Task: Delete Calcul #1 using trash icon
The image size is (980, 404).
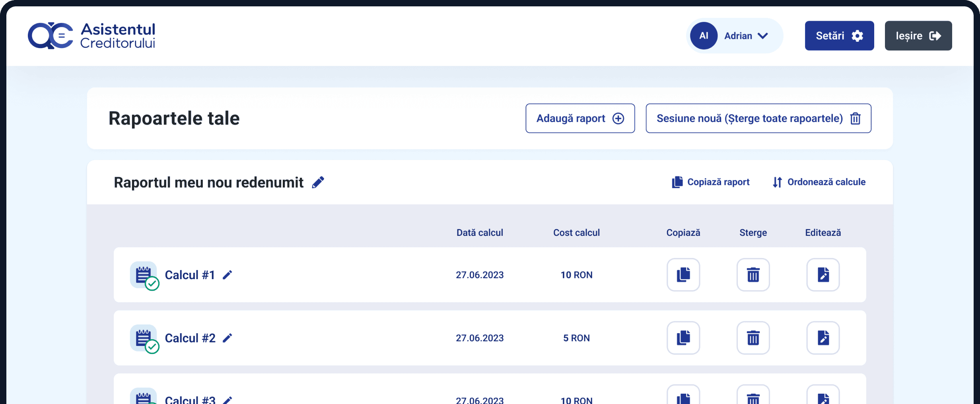Action: 753,275
